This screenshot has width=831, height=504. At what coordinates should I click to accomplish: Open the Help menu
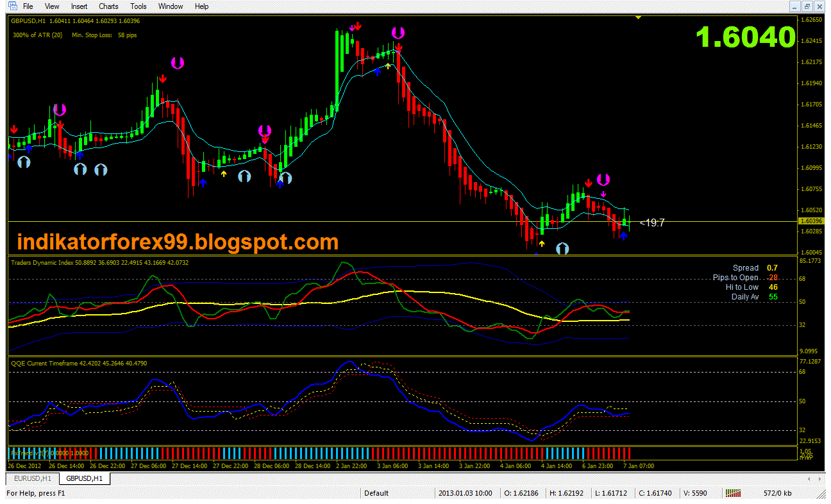(201, 6)
